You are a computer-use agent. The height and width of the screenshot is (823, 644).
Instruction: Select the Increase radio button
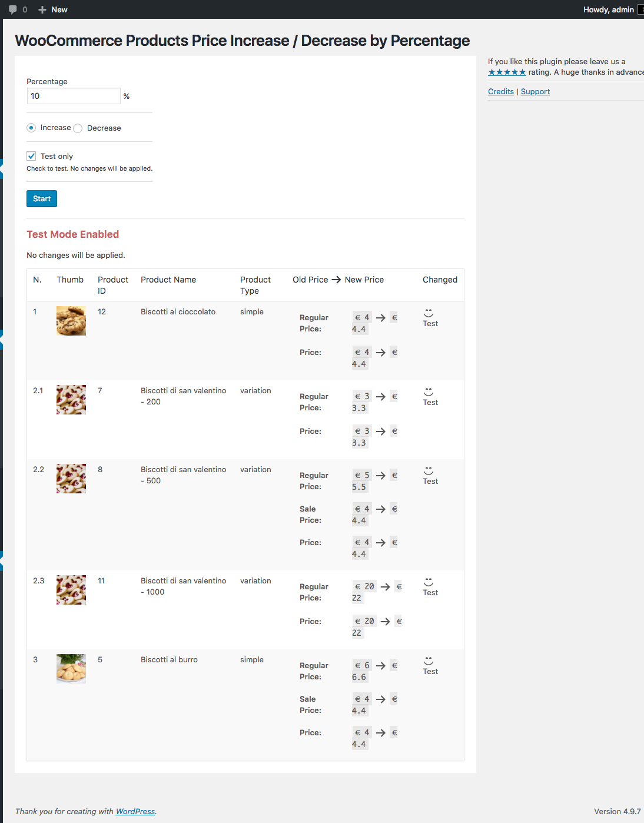pos(31,128)
